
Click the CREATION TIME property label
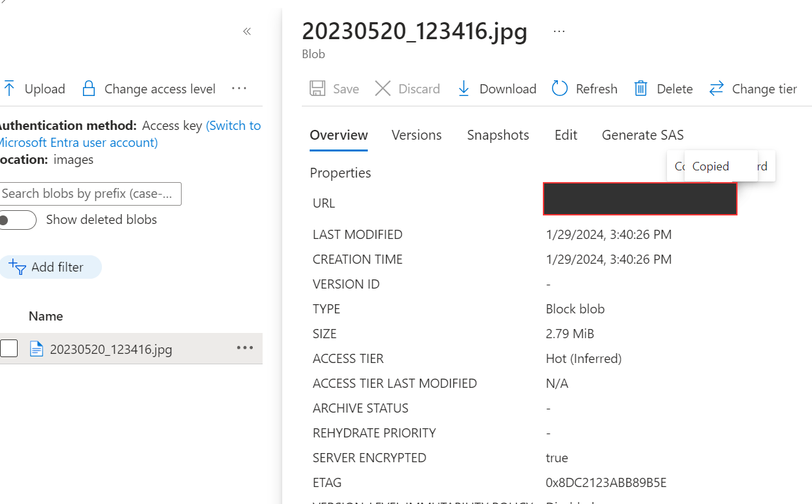coord(358,259)
